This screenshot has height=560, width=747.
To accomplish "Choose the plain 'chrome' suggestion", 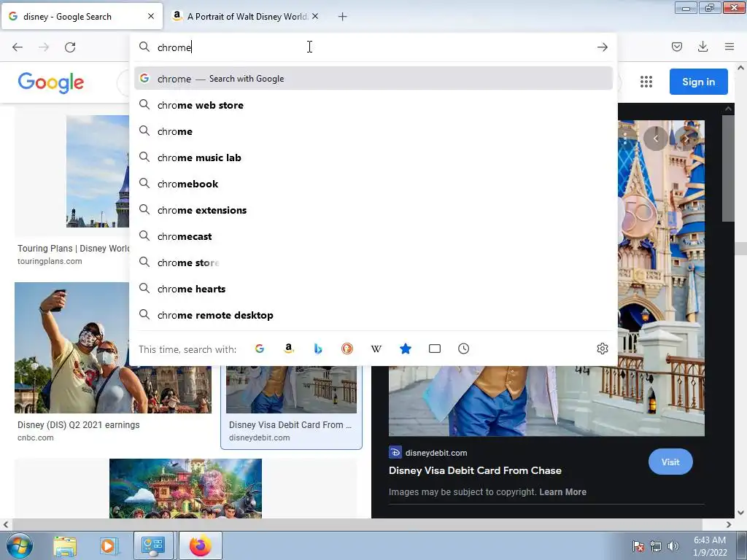I will 373,131.
